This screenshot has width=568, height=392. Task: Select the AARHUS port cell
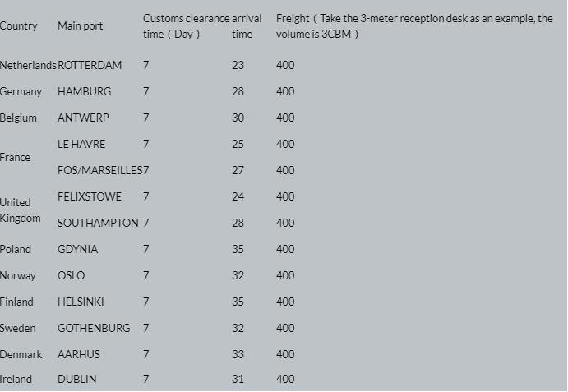[79, 354]
